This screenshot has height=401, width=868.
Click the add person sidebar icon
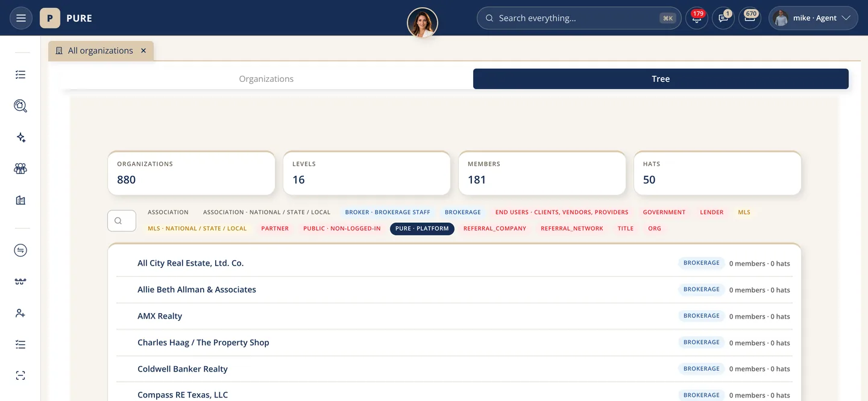coord(20,313)
